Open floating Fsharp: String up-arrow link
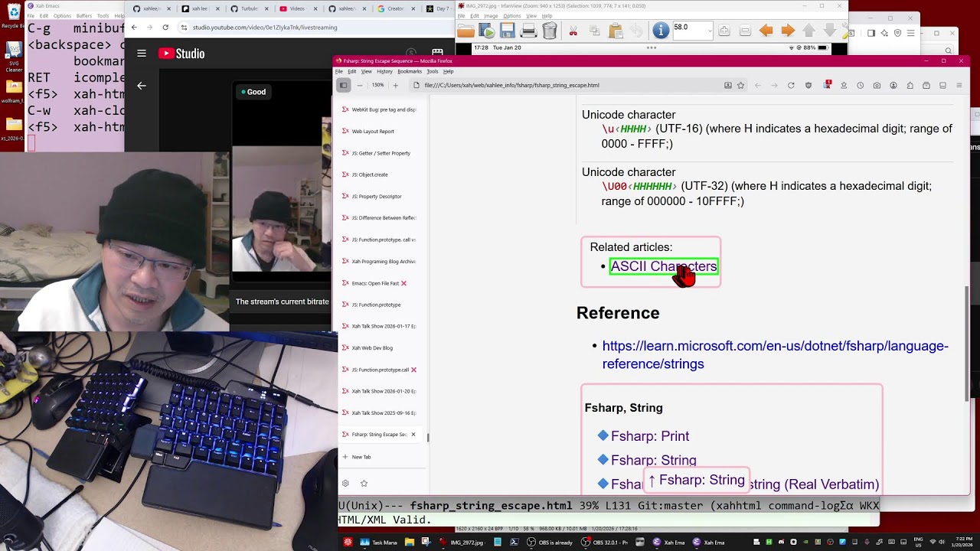Screen dimensions: 980x551 coord(696,480)
